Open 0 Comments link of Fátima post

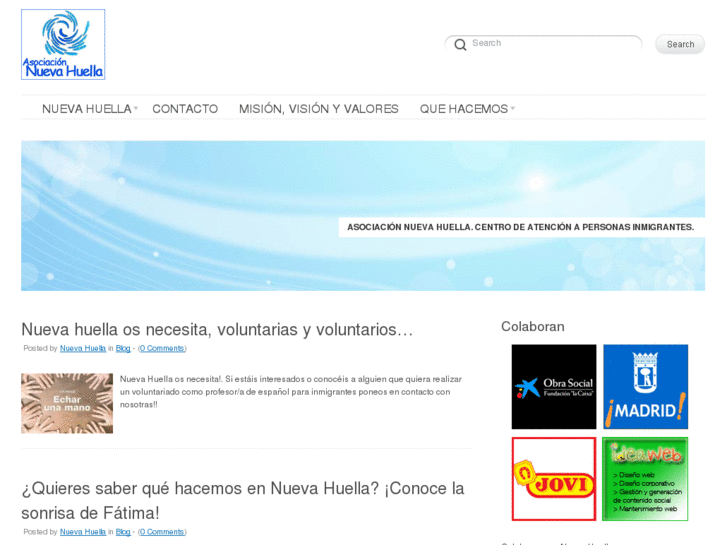pos(162,532)
